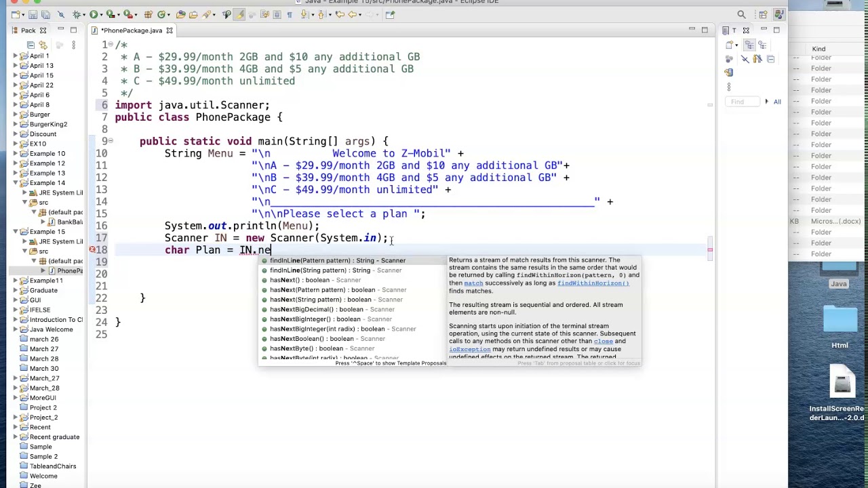Open Package Explorer view menu dots
The width and height of the screenshot is (868, 488).
click(x=73, y=45)
